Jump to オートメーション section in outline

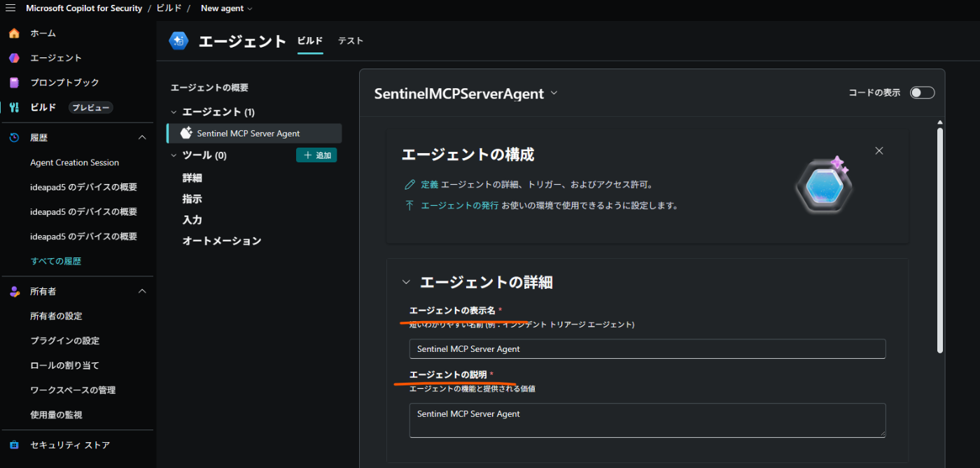point(222,241)
